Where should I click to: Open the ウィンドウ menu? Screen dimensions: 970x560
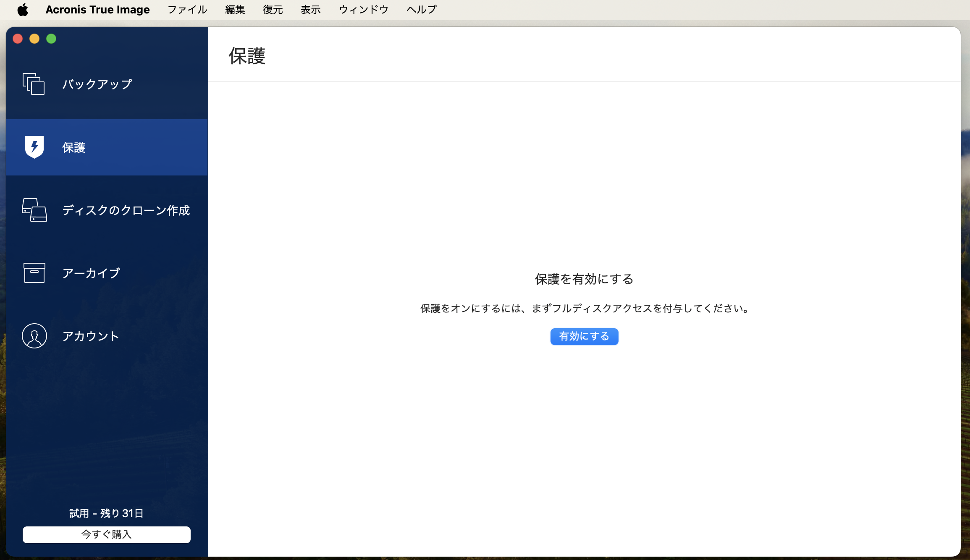coord(364,10)
